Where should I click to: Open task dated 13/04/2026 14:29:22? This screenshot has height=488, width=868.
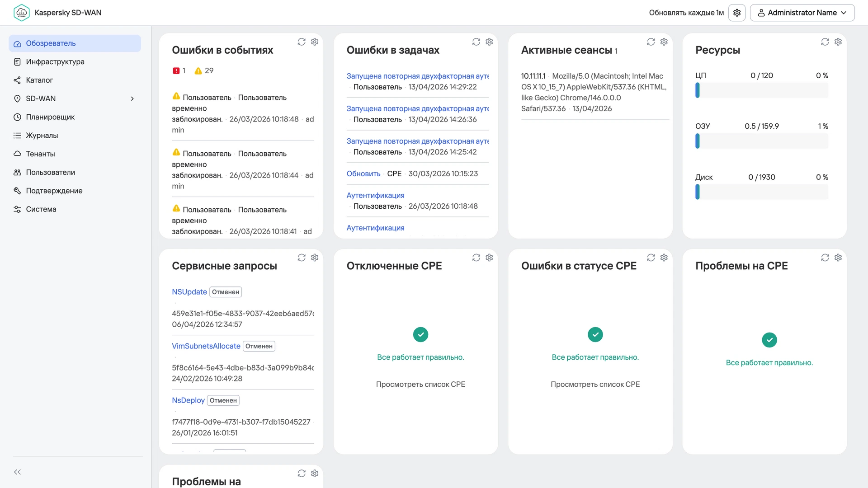tap(418, 76)
